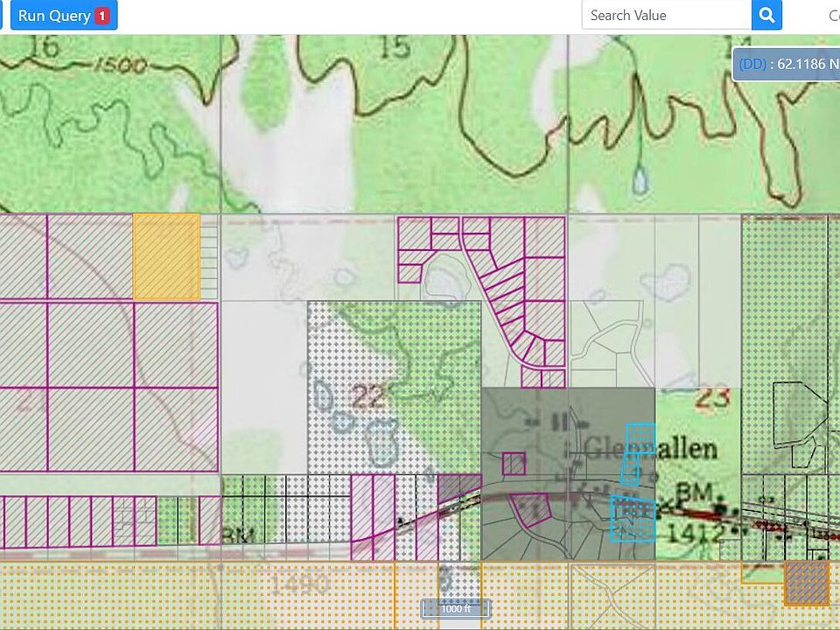This screenshot has height=630, width=840.
Task: Click section number 23 on the map
Action: click(x=714, y=399)
